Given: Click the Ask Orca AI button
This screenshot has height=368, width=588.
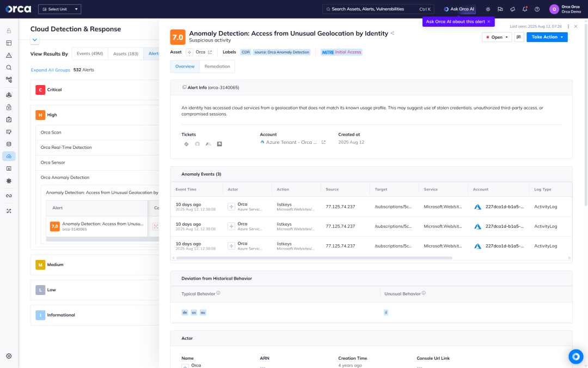Looking at the screenshot, I should click(459, 9).
